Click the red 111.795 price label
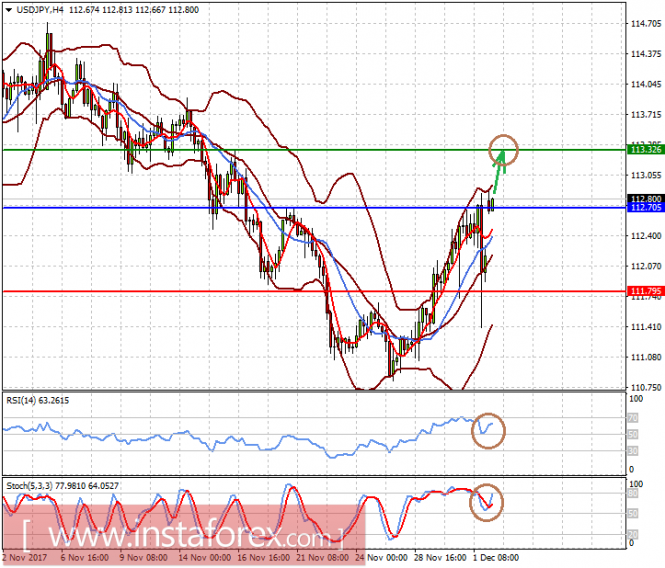 (644, 291)
